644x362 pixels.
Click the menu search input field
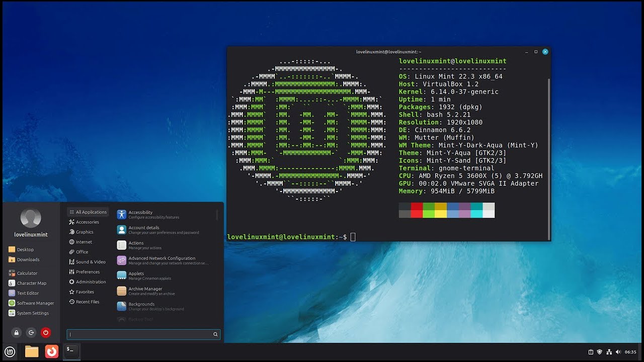pos(143,334)
